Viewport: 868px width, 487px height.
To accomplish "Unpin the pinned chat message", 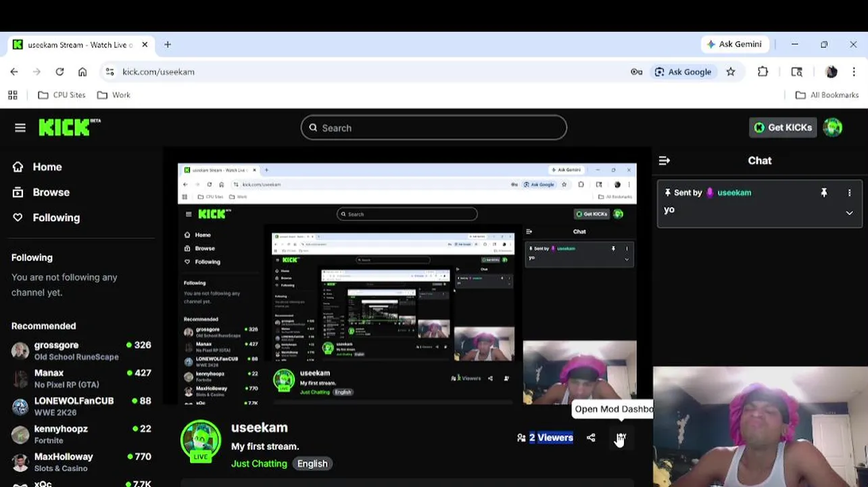I will coord(824,193).
